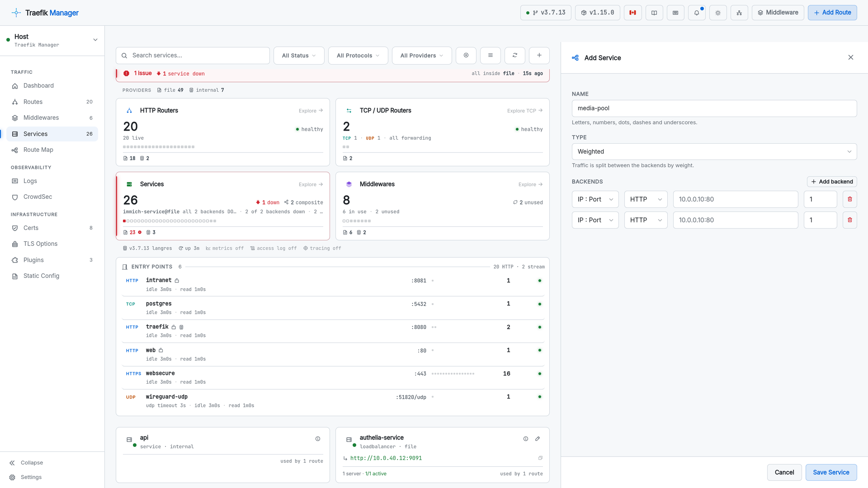Click the Traefik version v3.7.13 badge

[x=546, y=13]
